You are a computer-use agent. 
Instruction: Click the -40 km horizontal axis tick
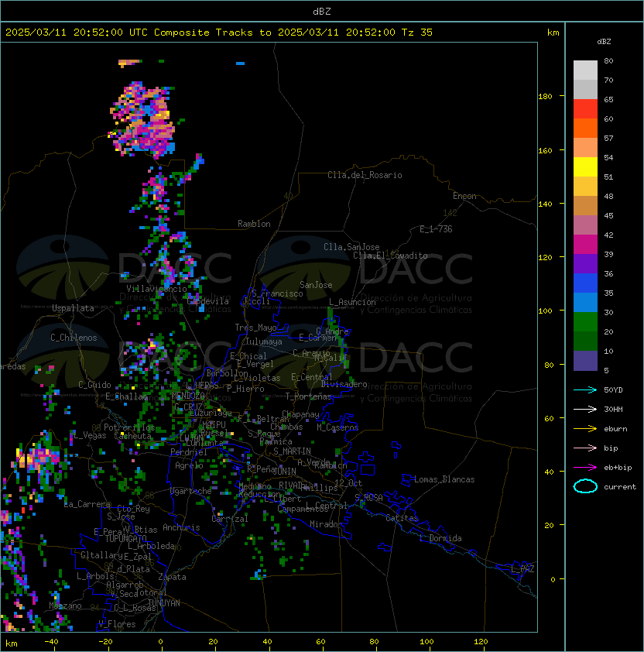tap(51, 642)
